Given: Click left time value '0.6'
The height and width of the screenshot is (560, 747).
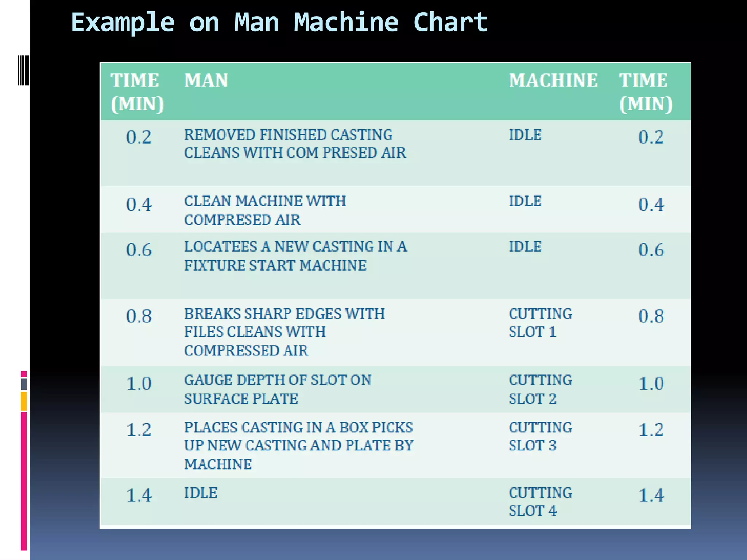Looking at the screenshot, I should click(139, 250).
